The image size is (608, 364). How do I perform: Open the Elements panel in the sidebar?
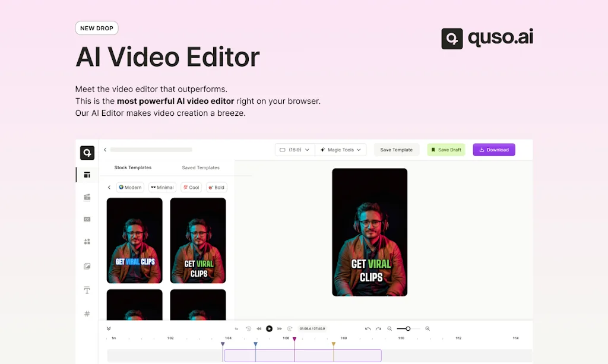87,242
